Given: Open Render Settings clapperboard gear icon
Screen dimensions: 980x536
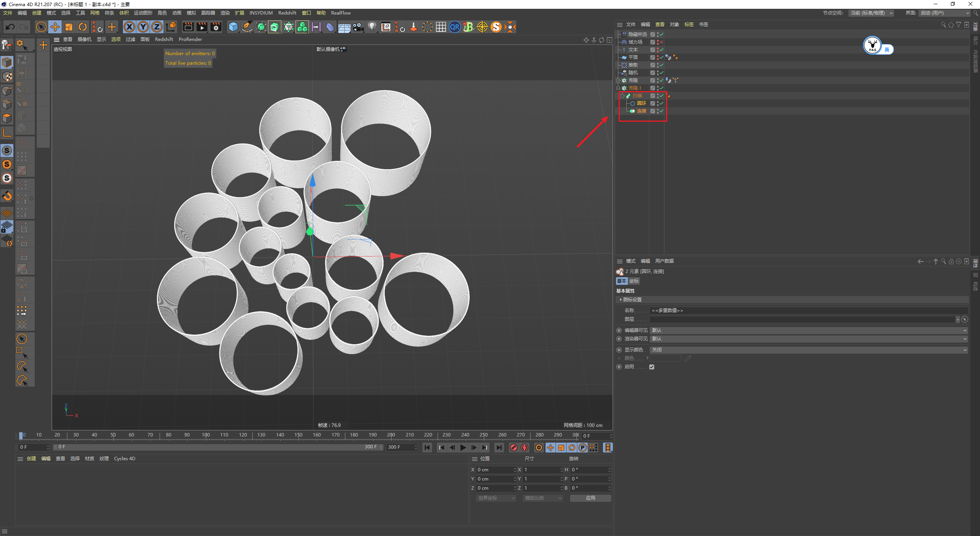Looking at the screenshot, I should click(216, 27).
